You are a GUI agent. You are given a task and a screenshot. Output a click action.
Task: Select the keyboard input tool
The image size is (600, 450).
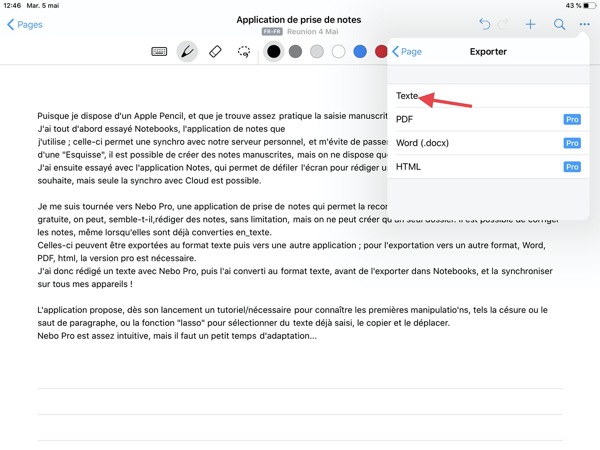tap(159, 52)
